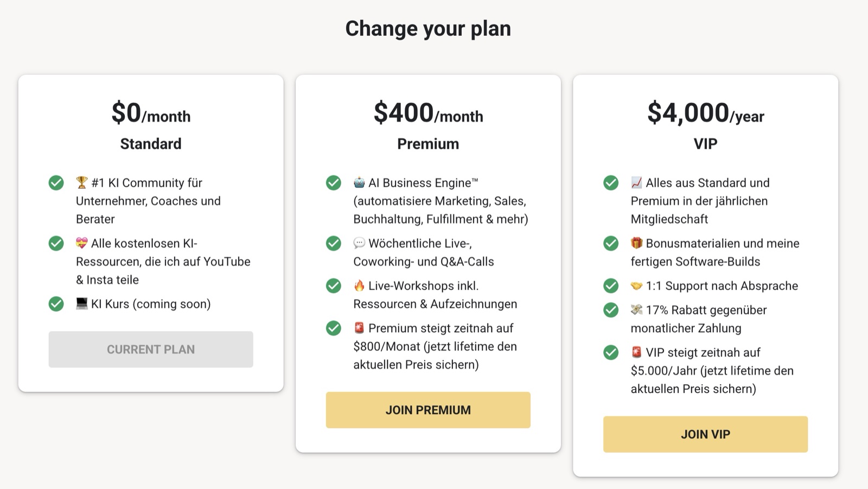Click the JOIN PREMIUM button
The height and width of the screenshot is (489, 868).
[x=428, y=410]
